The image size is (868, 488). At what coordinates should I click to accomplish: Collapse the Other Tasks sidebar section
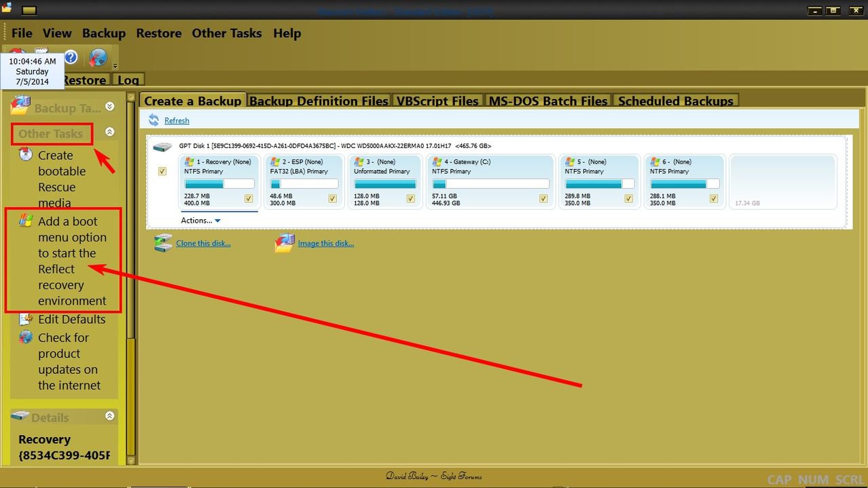[x=110, y=132]
